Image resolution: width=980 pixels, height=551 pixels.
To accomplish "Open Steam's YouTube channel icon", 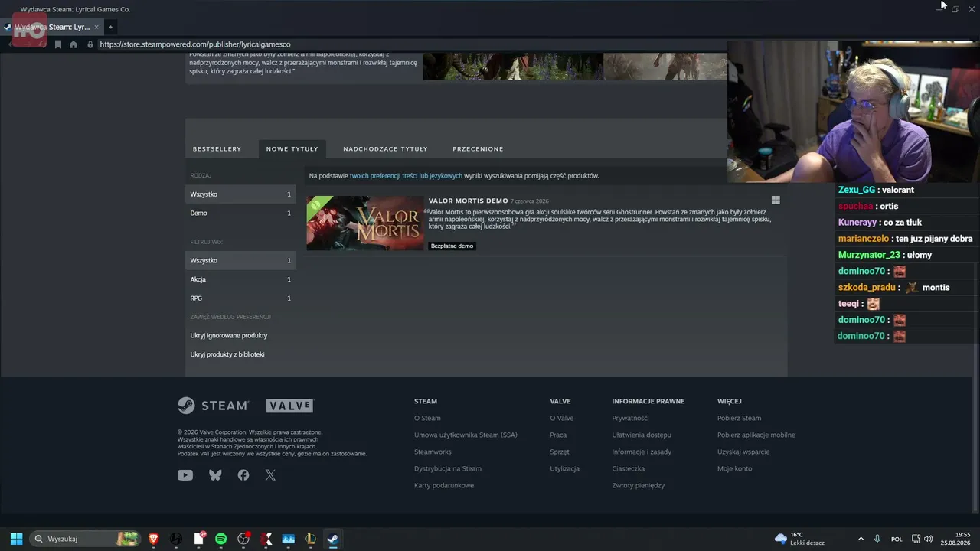I will point(185,475).
